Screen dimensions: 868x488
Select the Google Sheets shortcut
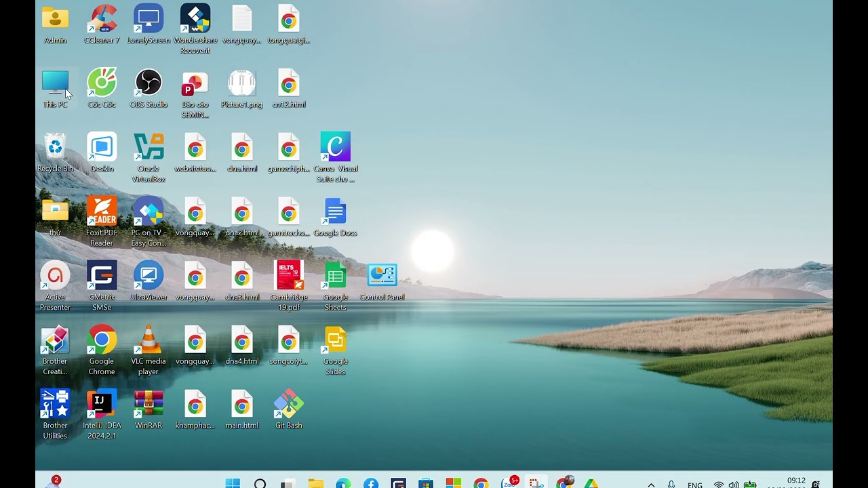[x=336, y=286]
